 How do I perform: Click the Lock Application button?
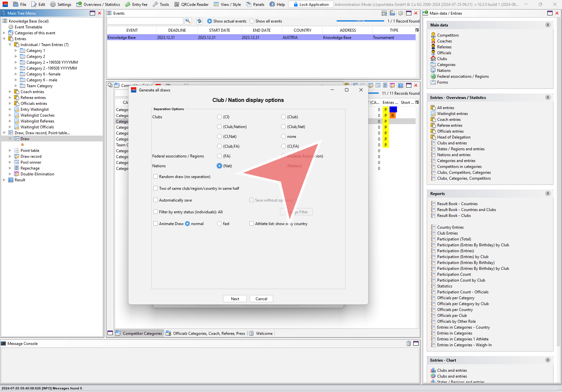tap(311, 4)
